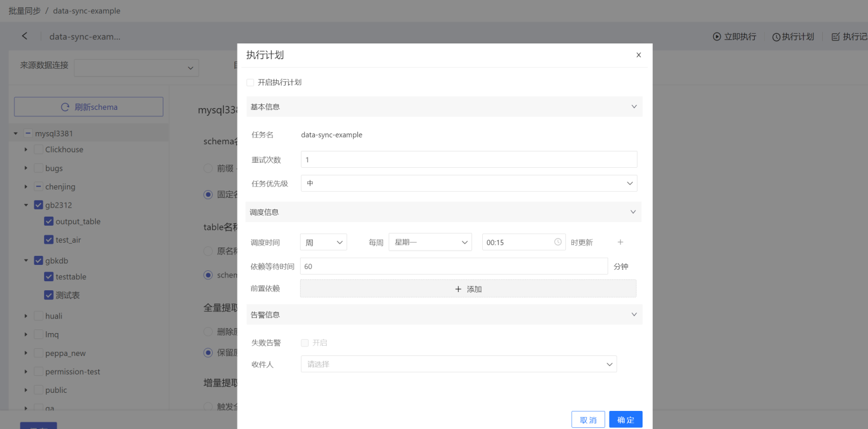Image resolution: width=868 pixels, height=429 pixels.
Task: Check the Clickhouse schema checkbox
Action: coord(39,150)
